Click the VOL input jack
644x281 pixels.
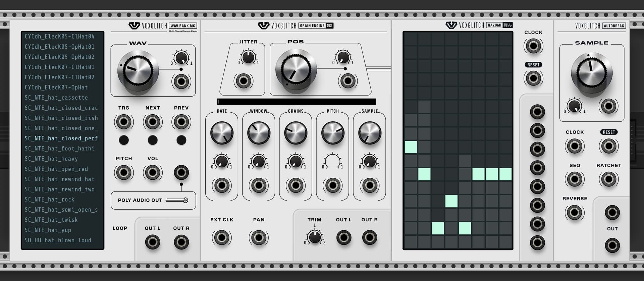coord(153,172)
